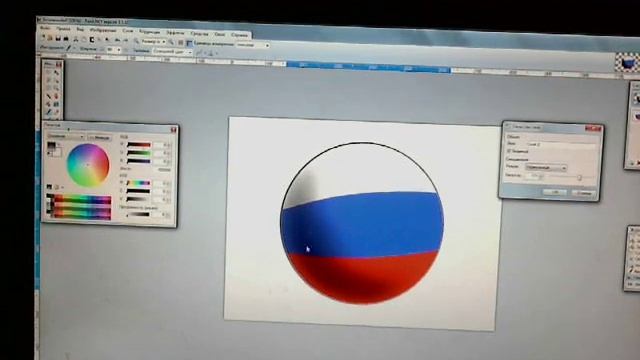Toggle the pixel grid icon
This screenshot has height=360, width=640.
pyautogui.click(x=180, y=42)
